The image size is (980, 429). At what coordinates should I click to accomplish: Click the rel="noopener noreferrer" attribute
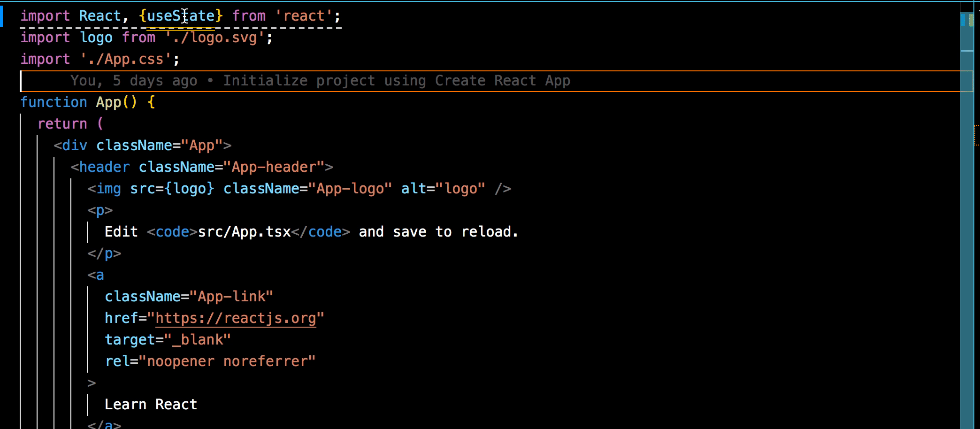(210, 361)
